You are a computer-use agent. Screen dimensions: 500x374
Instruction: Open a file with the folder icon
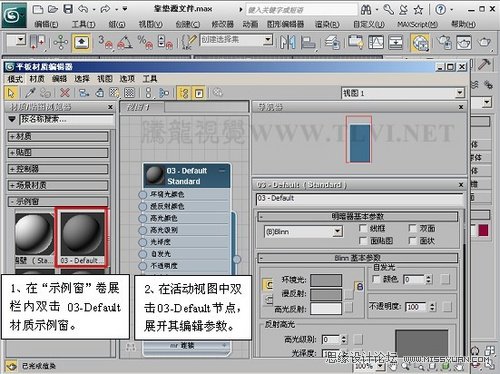click(x=53, y=9)
